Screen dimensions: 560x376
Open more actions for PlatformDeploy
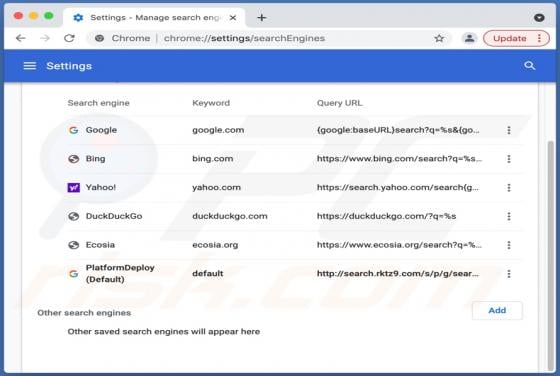coord(509,274)
